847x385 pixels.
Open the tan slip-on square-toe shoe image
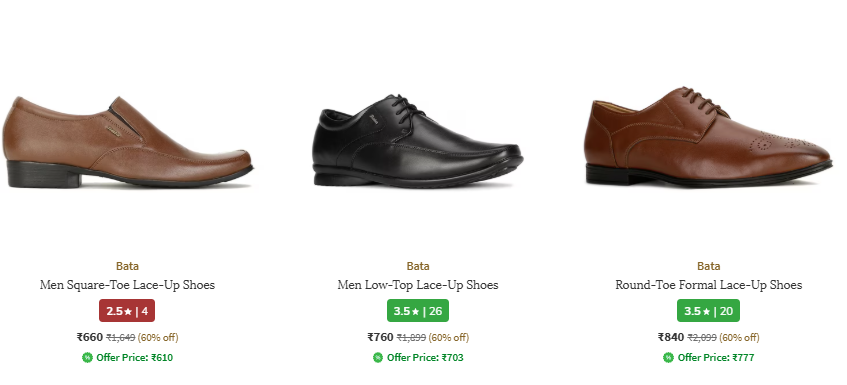127,142
